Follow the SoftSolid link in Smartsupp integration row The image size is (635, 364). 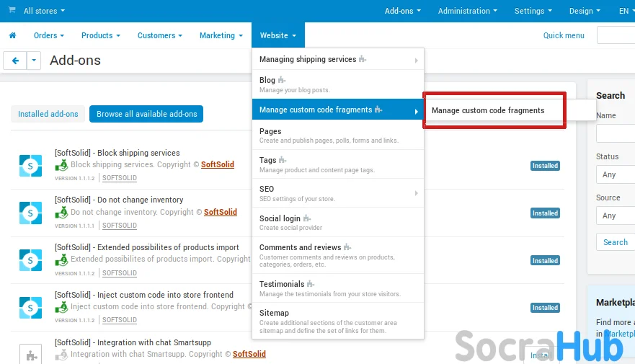(249, 354)
